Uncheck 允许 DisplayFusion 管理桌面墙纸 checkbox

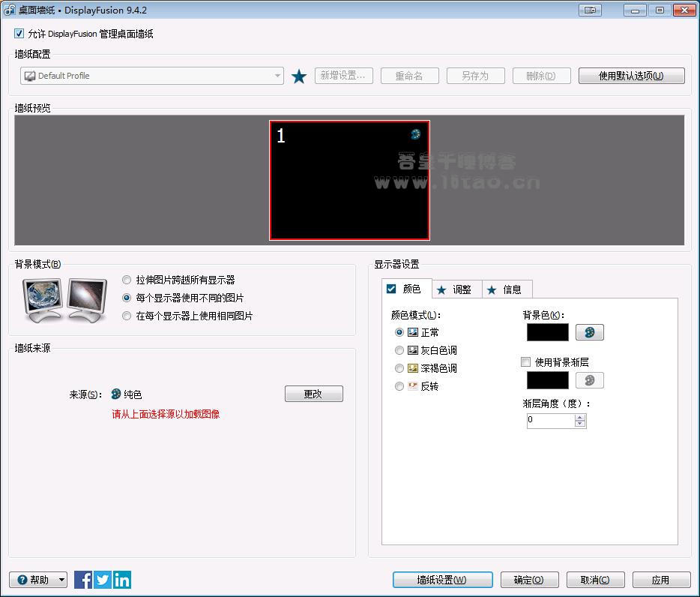click(x=19, y=34)
